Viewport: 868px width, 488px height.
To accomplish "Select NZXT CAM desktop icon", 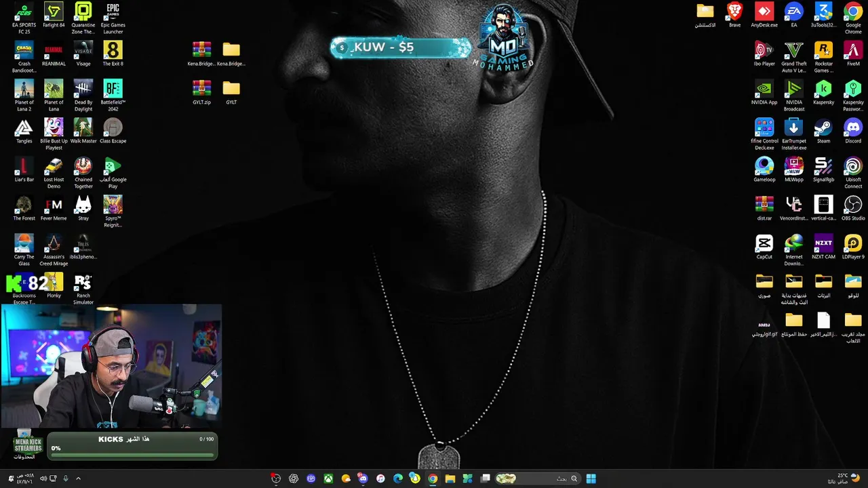I will pyautogui.click(x=823, y=247).
